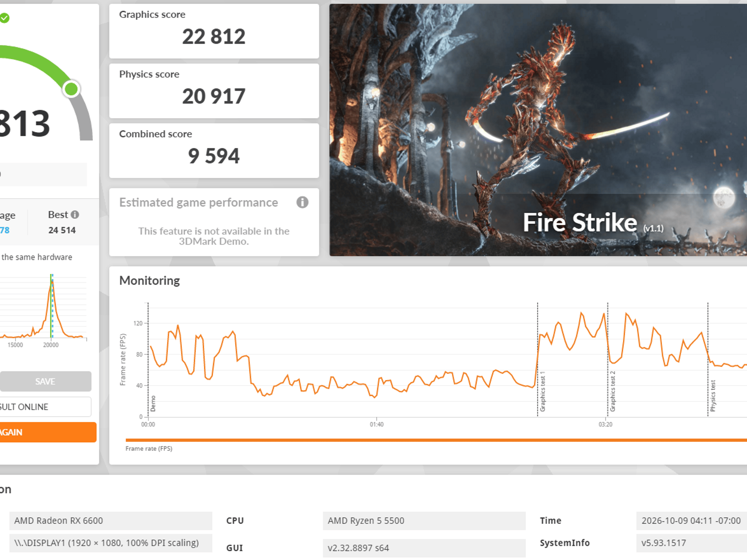Select the Graphics test 2 marker
Image resolution: width=747 pixels, height=560 pixels.
pyautogui.click(x=612, y=392)
